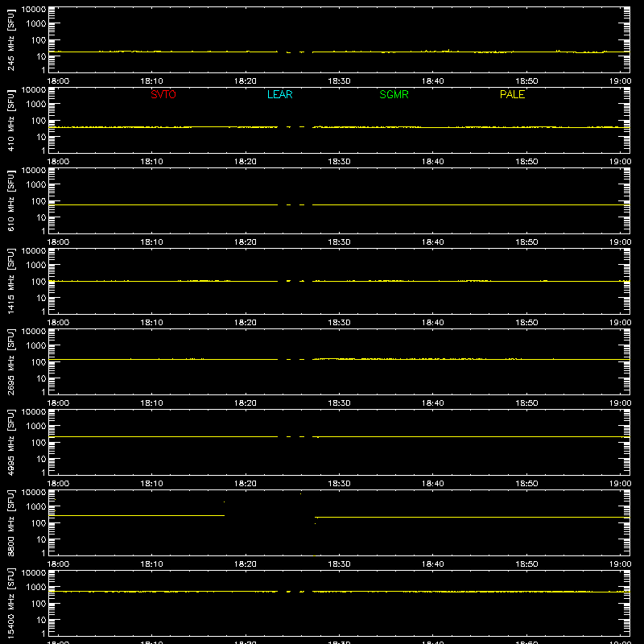Click the 100 tick label on 610 MHz panel

pyautogui.click(x=39, y=201)
